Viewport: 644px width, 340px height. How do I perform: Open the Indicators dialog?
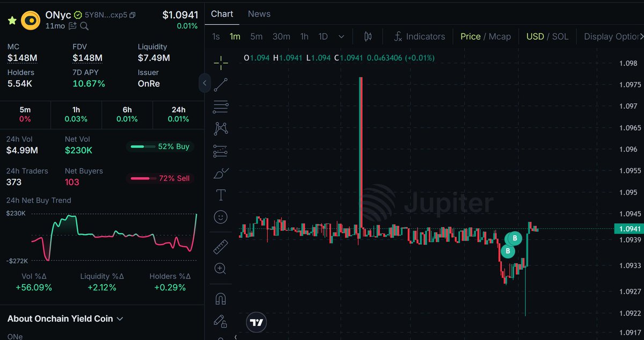point(419,37)
